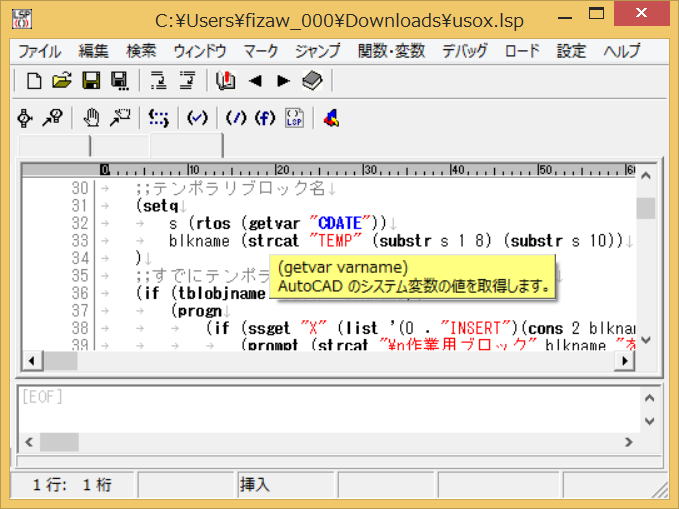Click the indent lines toolbar icon
This screenshot has height=509, width=679.
tap(158, 81)
